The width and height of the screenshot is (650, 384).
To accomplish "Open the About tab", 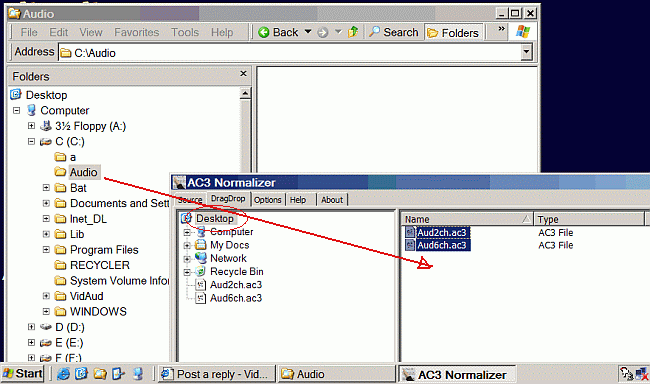I will 332,200.
